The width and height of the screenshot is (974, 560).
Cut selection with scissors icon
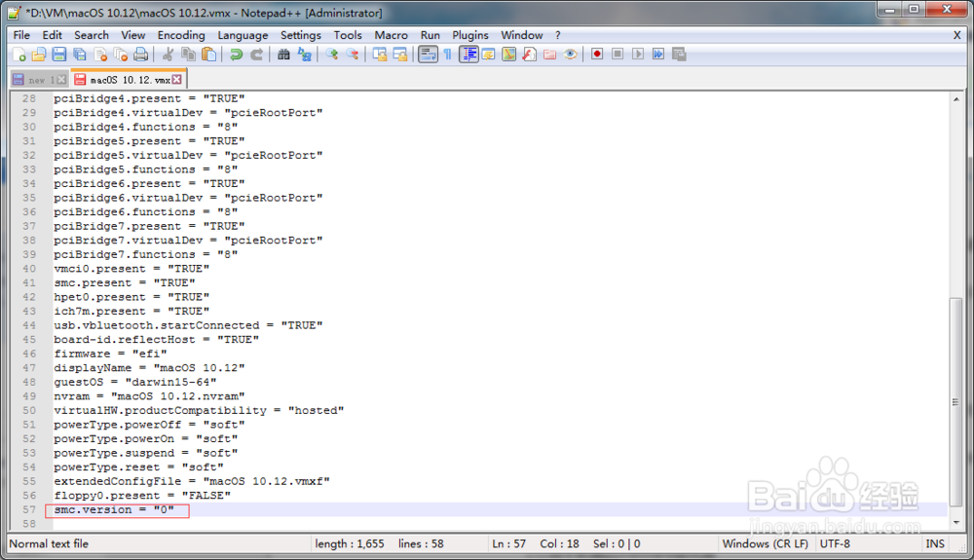click(x=168, y=55)
